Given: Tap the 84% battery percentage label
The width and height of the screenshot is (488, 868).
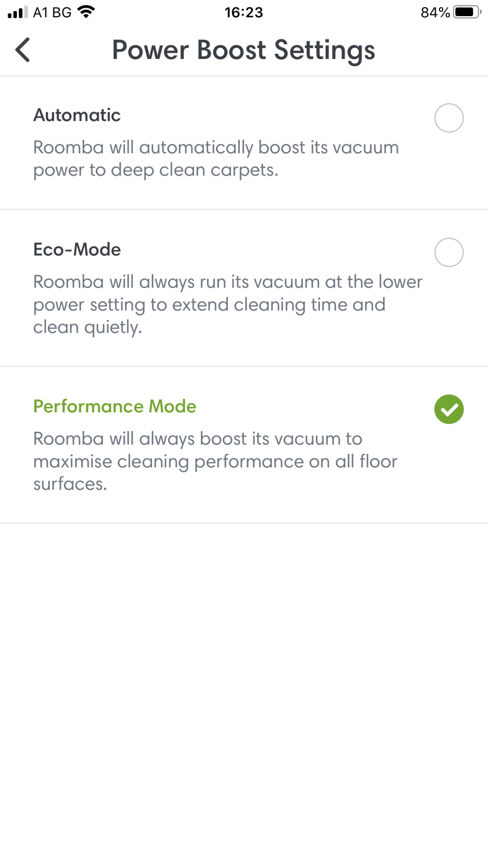Looking at the screenshot, I should point(435,12).
